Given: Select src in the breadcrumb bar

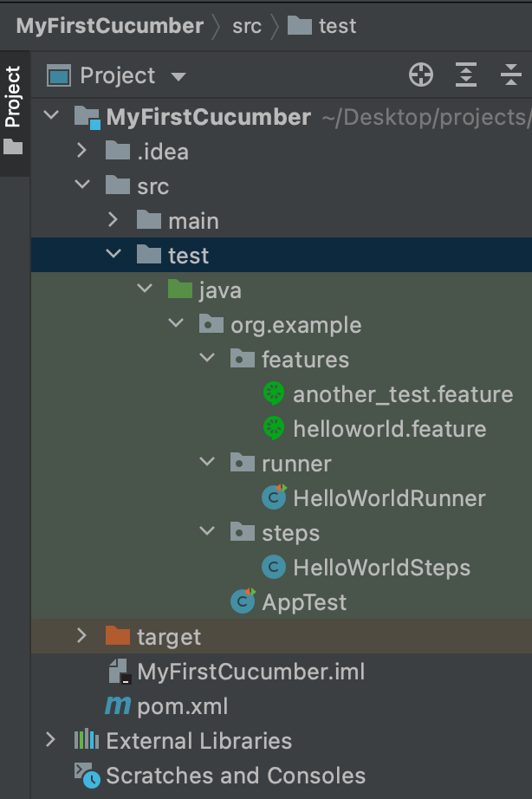Looking at the screenshot, I should pos(247,25).
